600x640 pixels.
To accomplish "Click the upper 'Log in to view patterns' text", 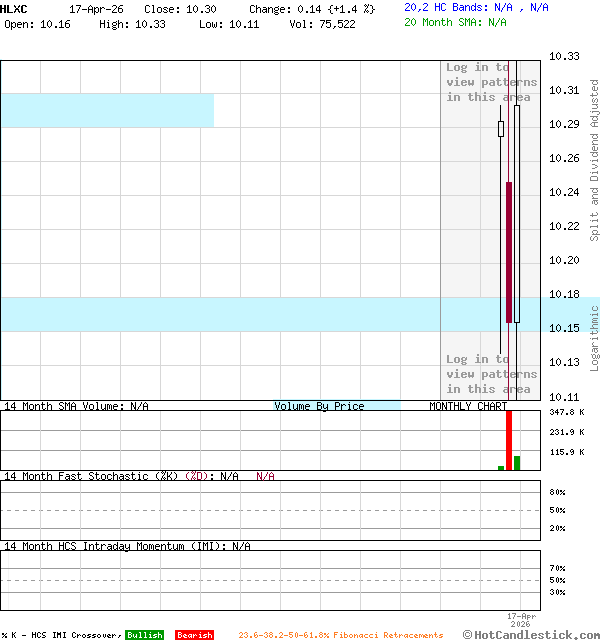I will (x=490, y=82).
